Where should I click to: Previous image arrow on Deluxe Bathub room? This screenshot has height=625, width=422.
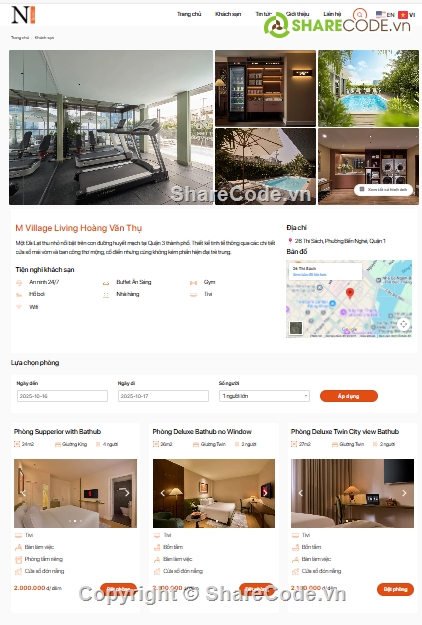163,493
